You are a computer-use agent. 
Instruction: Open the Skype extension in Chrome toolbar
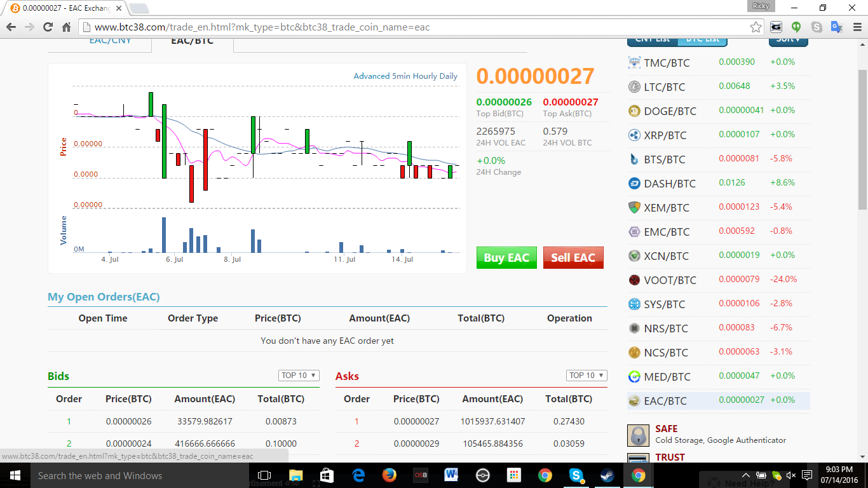[x=817, y=27]
